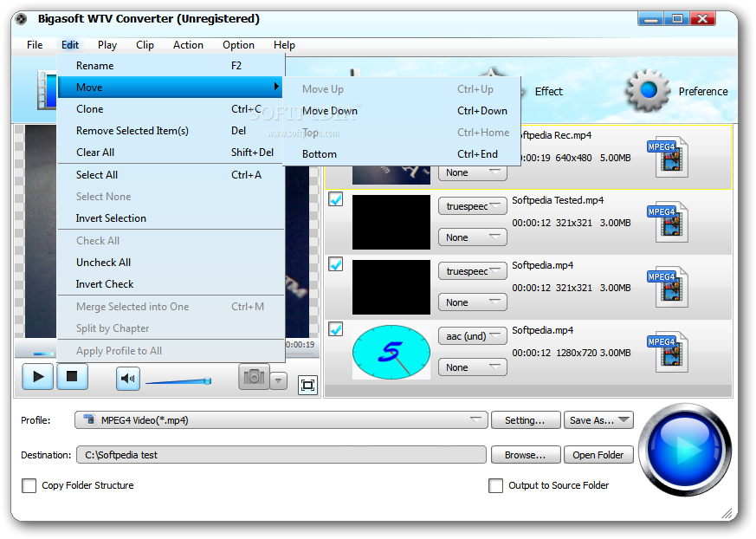Open None subtitle dropdown for Softpedia Tested.mp4

click(473, 237)
